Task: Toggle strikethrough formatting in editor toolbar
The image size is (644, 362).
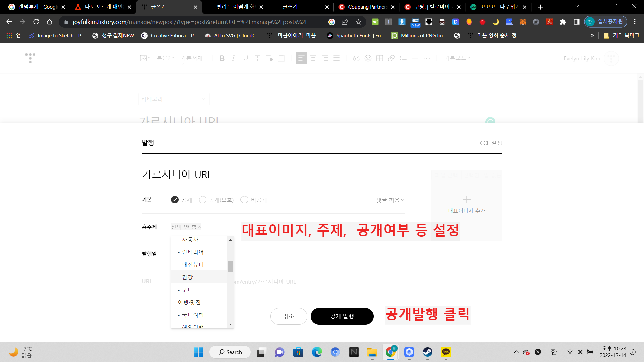Action: pos(257,58)
